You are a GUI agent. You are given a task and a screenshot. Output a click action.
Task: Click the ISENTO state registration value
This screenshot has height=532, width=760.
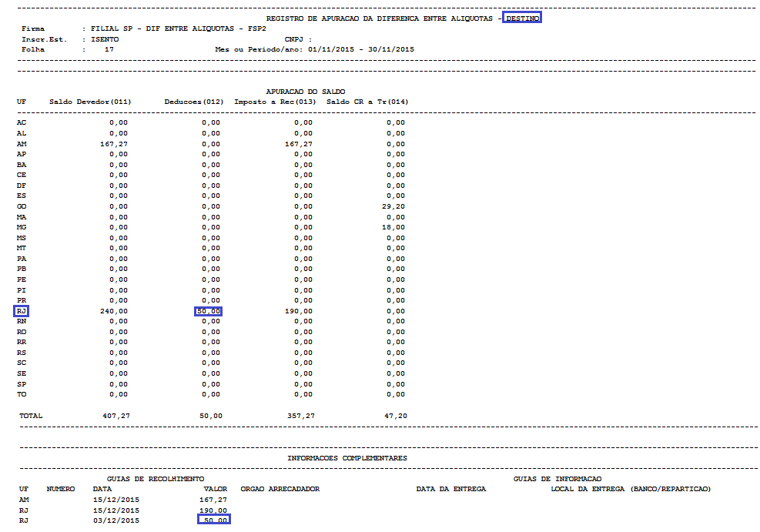[105, 40]
